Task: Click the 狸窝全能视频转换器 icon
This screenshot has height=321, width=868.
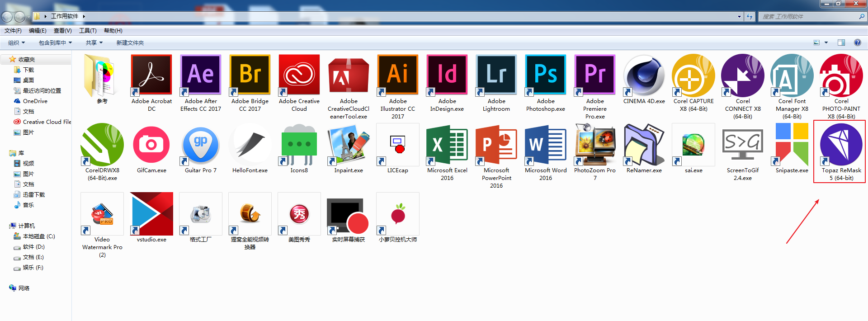Action: (250, 213)
